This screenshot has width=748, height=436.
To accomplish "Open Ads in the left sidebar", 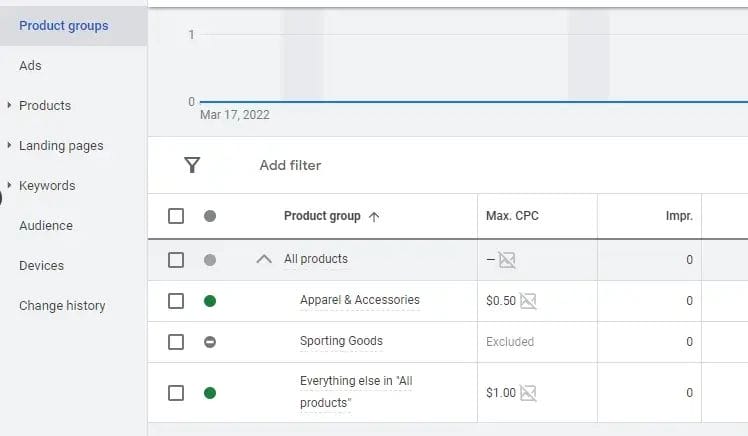I will click(x=30, y=65).
